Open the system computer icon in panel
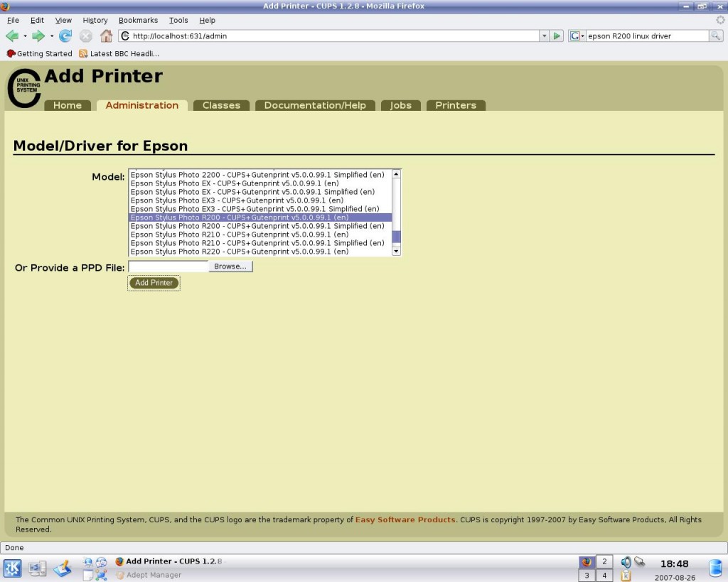Screen dimensions: 728x582 37,568
